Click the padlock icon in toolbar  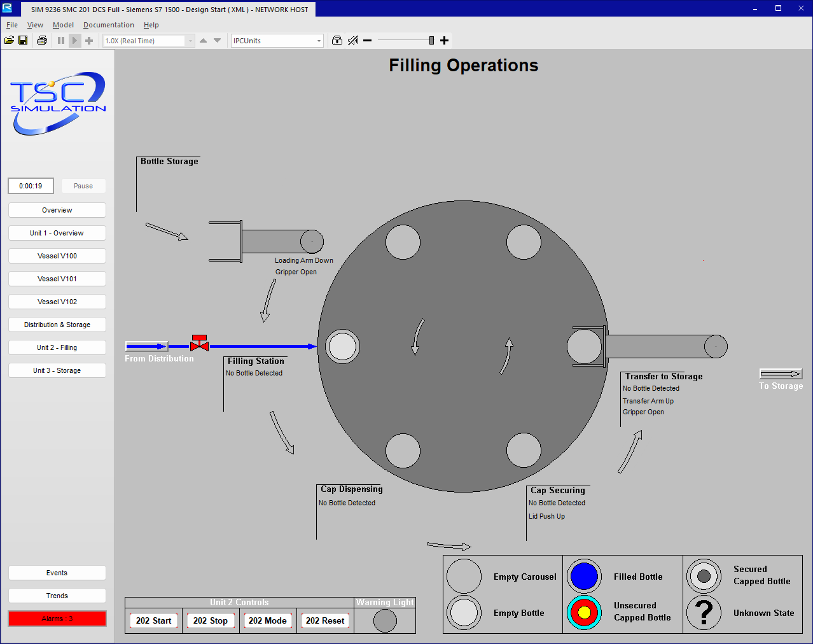pos(337,41)
